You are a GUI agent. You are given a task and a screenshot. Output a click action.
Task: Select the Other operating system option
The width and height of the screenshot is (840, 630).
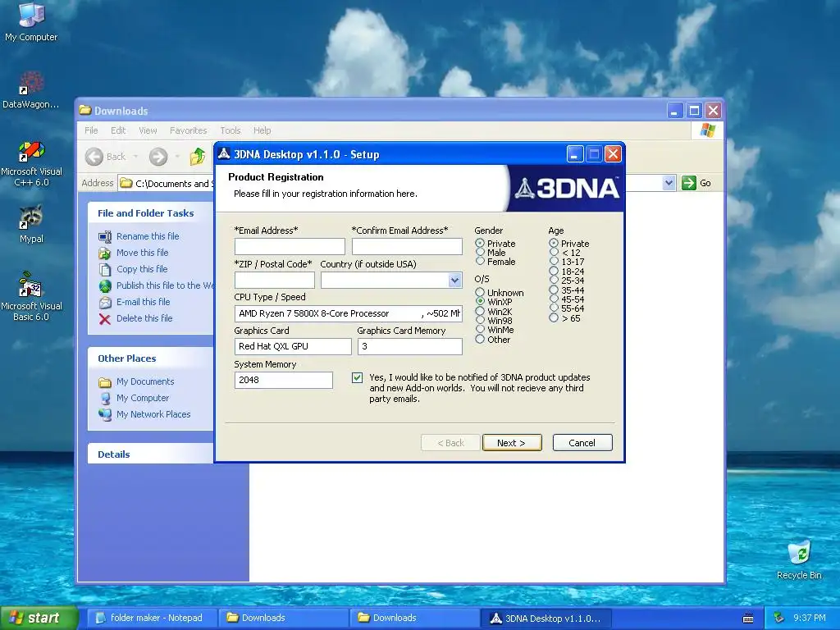click(480, 339)
